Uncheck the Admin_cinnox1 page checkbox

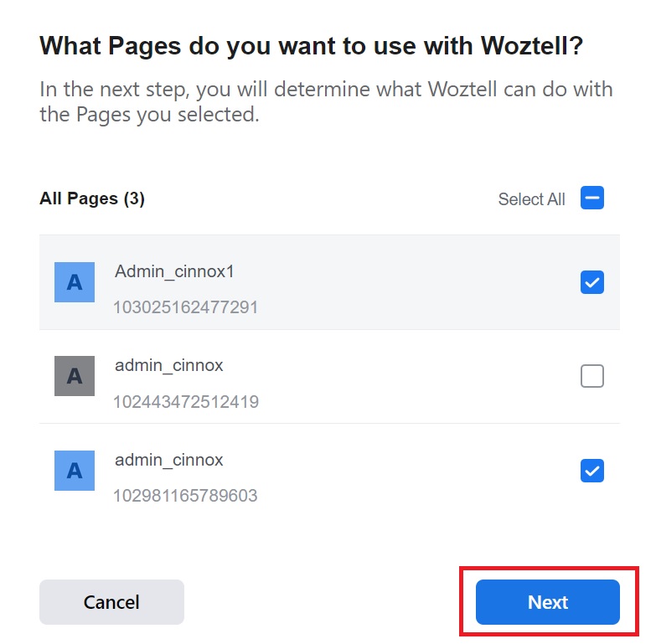[591, 283]
